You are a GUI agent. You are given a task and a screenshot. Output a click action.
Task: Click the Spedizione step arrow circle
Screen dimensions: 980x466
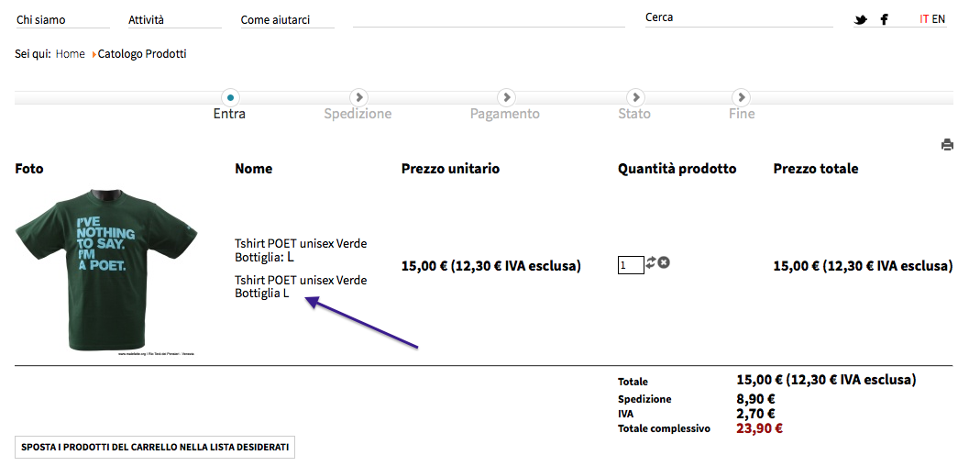pos(358,96)
